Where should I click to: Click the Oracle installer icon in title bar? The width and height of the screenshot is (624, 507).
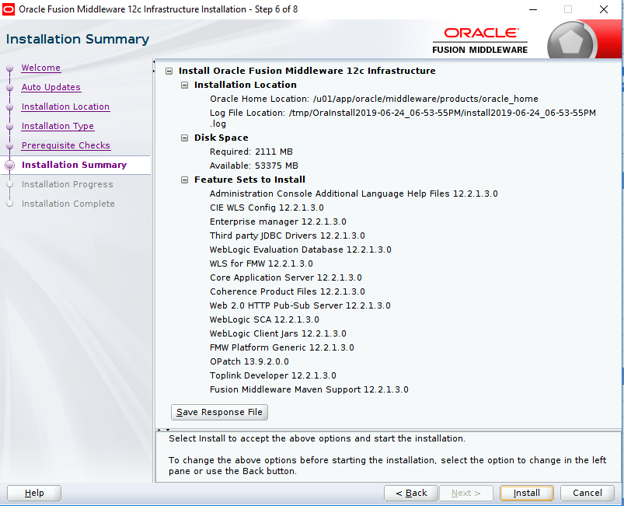click(9, 9)
